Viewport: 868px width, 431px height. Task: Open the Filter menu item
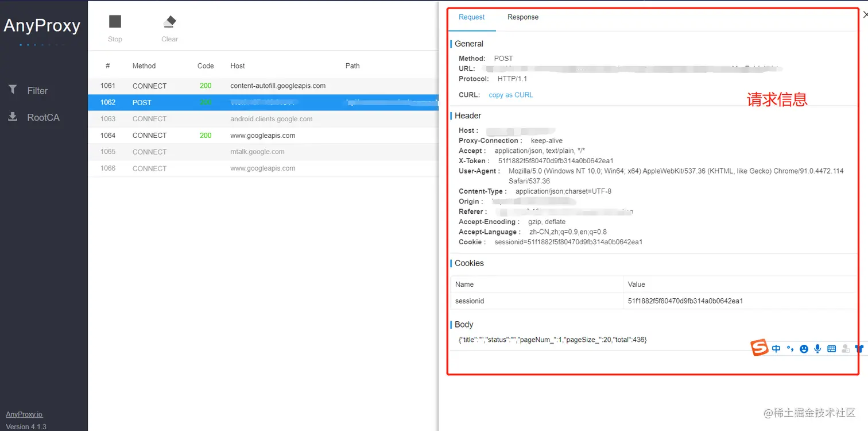(x=37, y=91)
